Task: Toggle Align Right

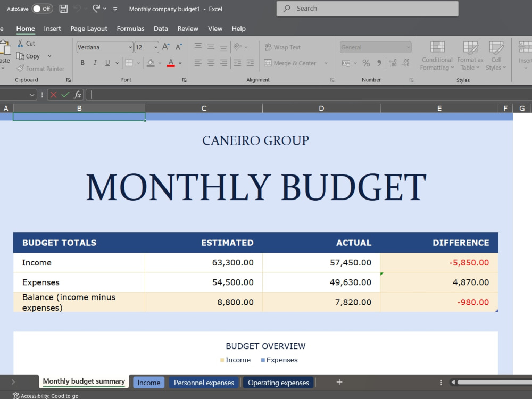Action: [223, 63]
